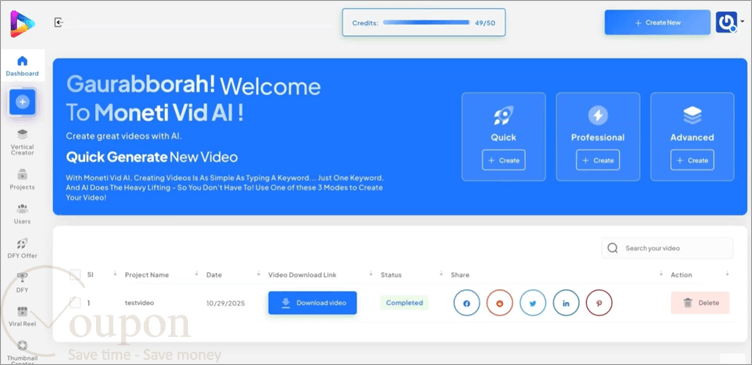Click the Professional lightning icon
Screen dimensions: 752x365
[x=598, y=115]
